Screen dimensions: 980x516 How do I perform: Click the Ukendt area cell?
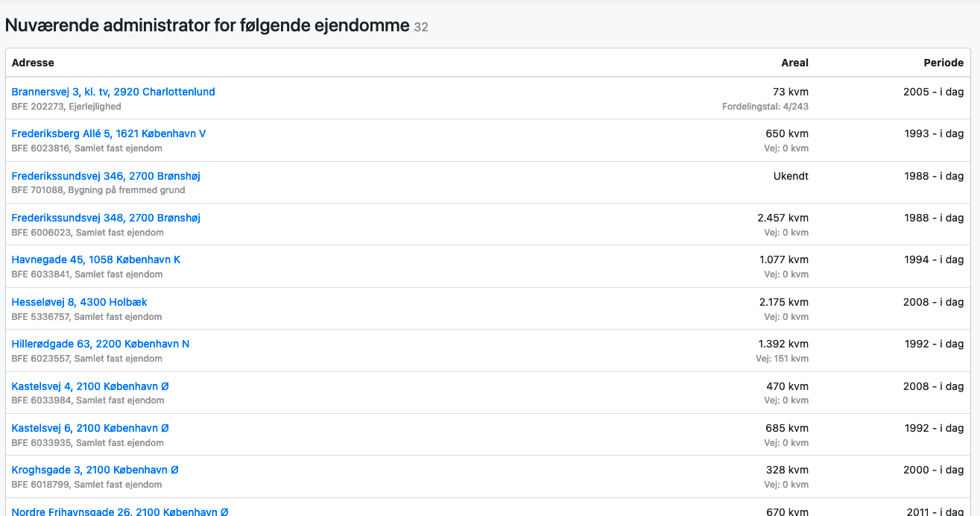pos(791,176)
